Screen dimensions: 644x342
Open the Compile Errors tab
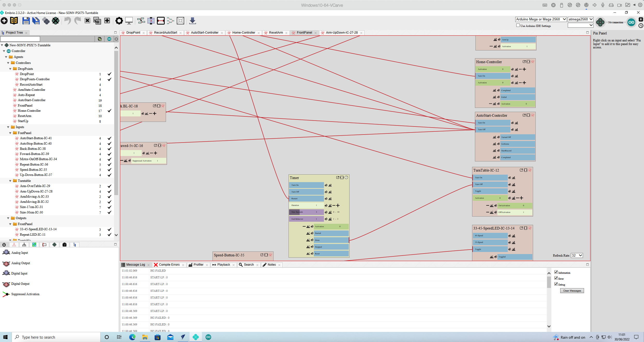tap(169, 265)
